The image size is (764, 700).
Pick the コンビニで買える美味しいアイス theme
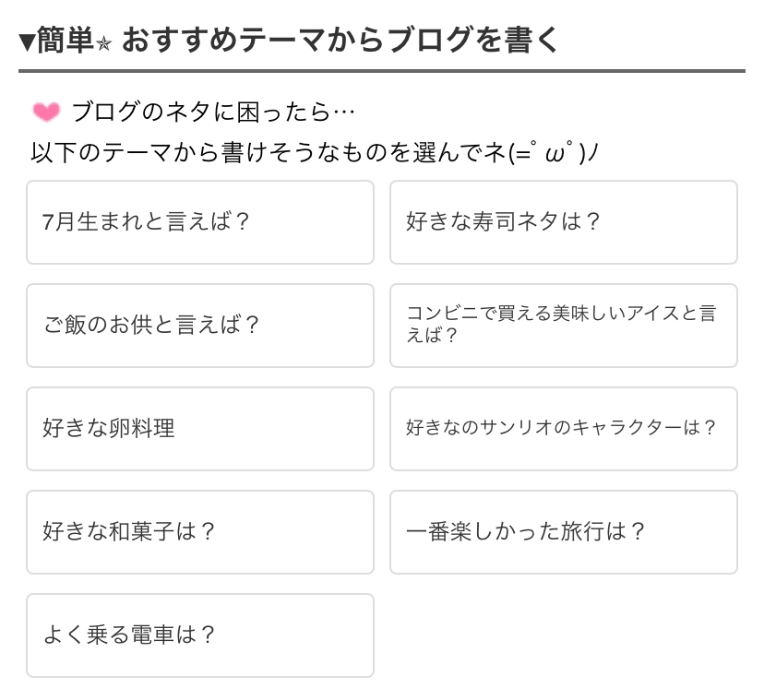pyautogui.click(x=563, y=326)
